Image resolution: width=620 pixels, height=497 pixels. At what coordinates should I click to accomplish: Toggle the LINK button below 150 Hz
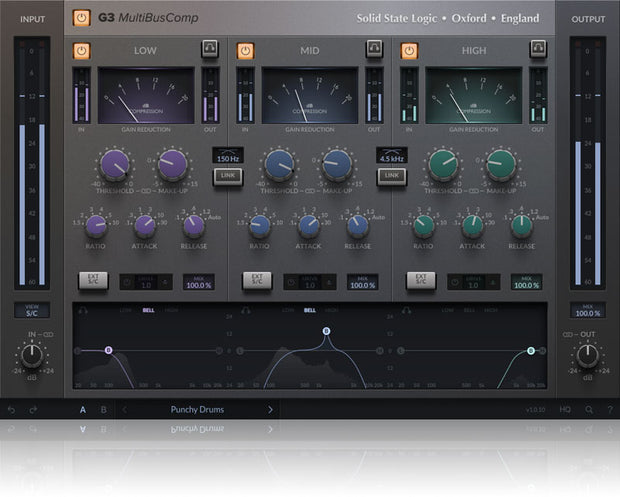[x=228, y=176]
